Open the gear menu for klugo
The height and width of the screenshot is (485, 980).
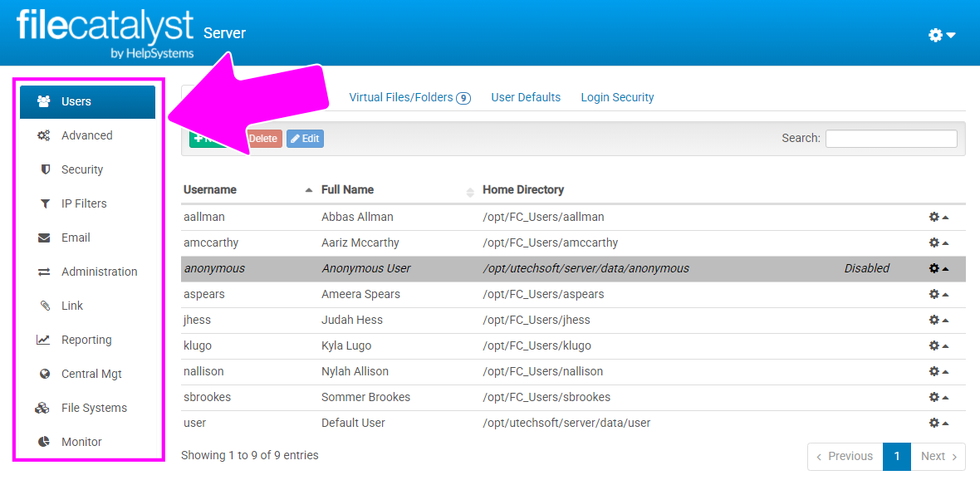click(938, 345)
